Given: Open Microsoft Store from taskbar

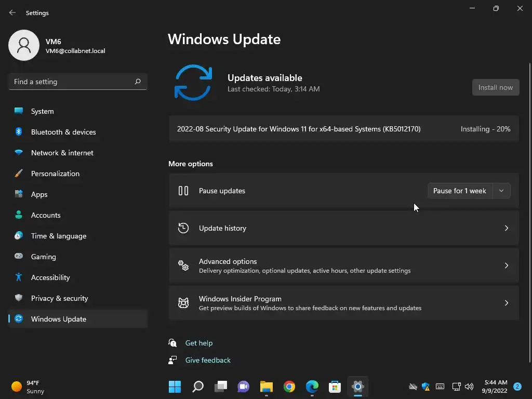Looking at the screenshot, I should tap(335, 387).
